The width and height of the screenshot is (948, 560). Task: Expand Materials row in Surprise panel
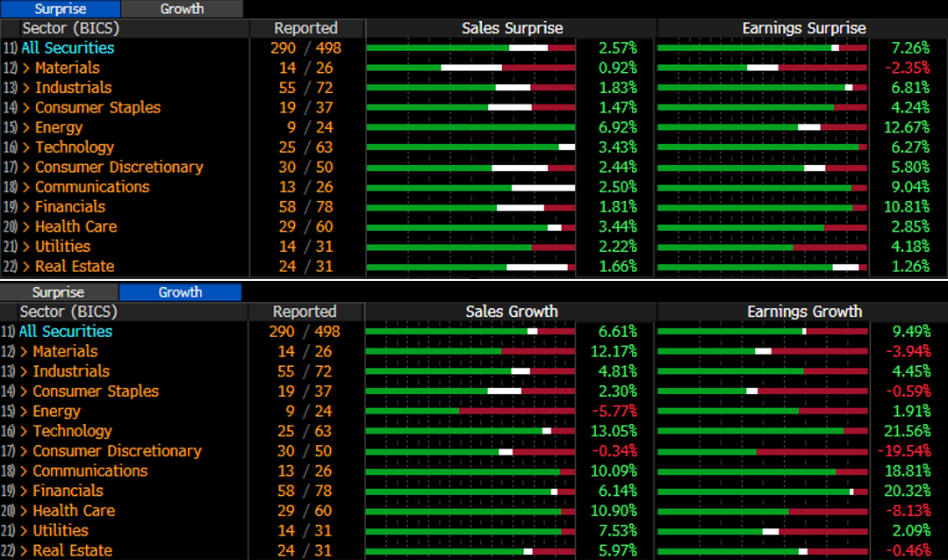(x=26, y=68)
